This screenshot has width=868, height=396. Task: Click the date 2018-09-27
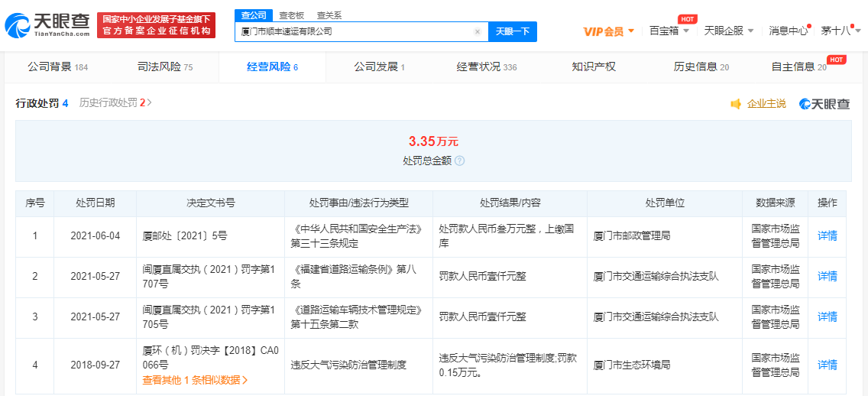click(96, 365)
